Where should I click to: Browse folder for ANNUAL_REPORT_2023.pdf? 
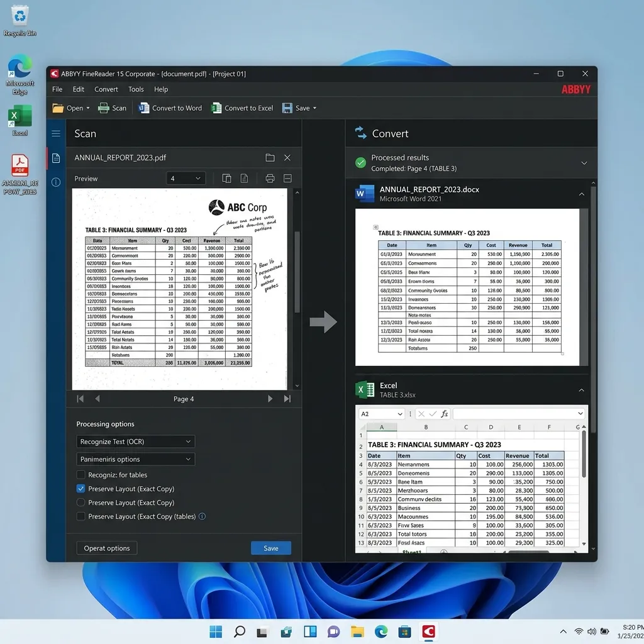click(270, 158)
